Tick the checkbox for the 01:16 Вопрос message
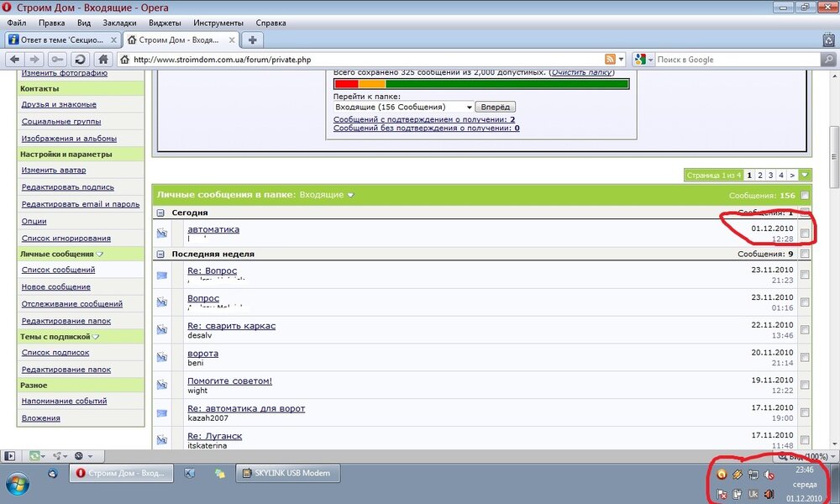The image size is (840, 504). 805,302
